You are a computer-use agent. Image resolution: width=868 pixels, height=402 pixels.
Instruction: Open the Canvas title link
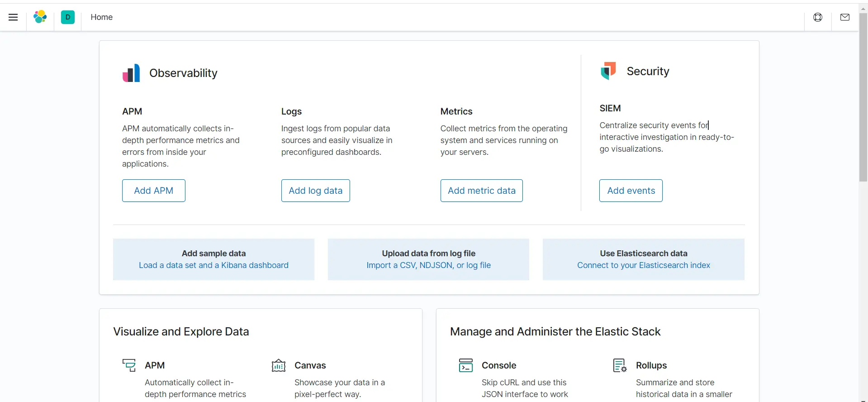click(310, 365)
